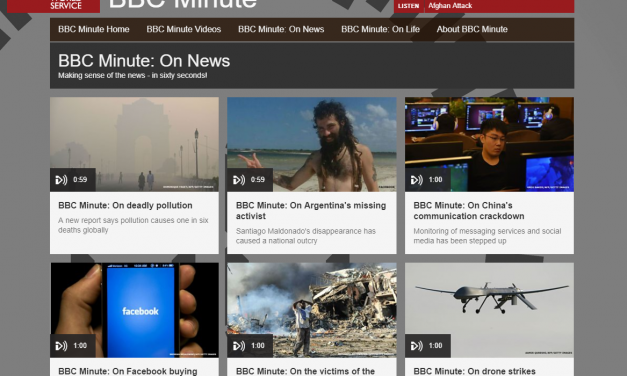Open the bombed building rubble thumbnail
This screenshot has height=376, width=627.
pyautogui.click(x=312, y=310)
